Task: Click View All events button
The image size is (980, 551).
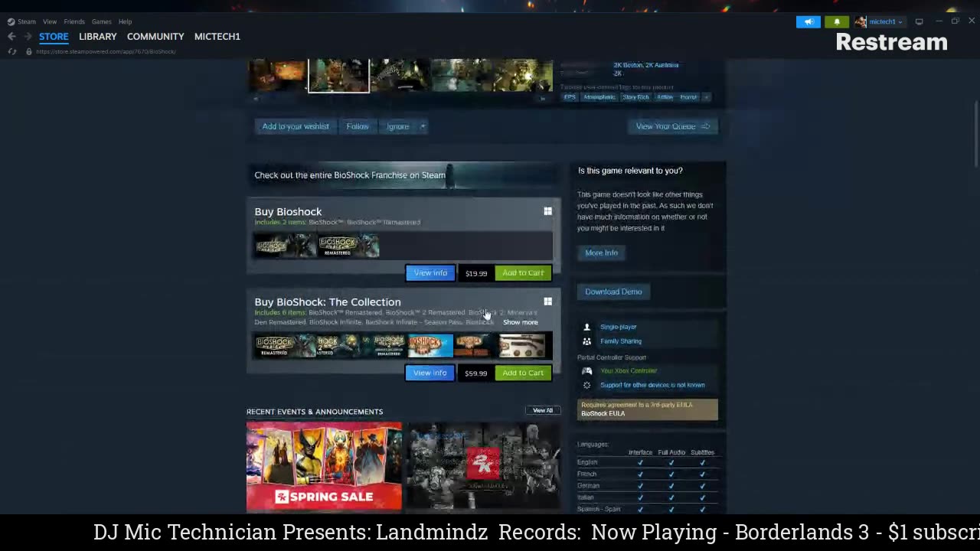Action: pos(543,410)
